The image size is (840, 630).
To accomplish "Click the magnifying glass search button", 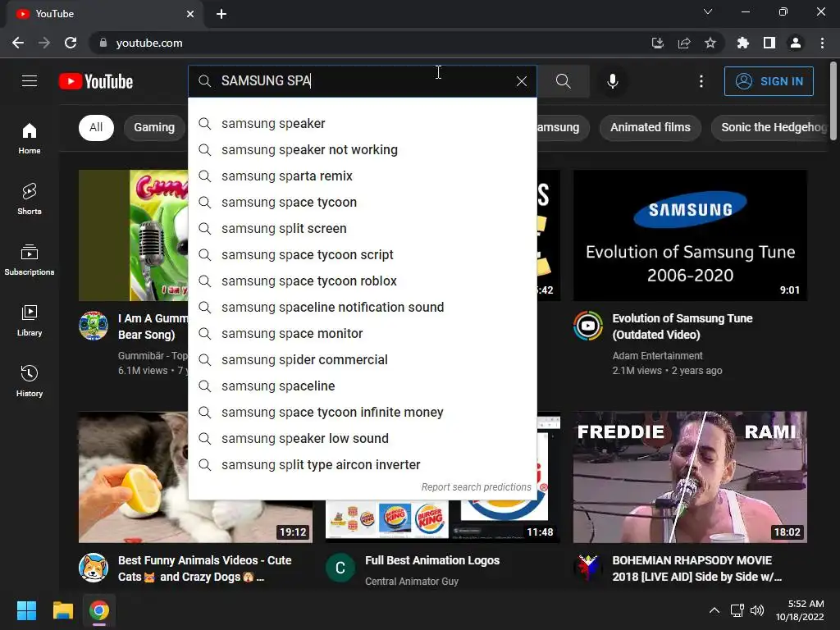I will (563, 81).
